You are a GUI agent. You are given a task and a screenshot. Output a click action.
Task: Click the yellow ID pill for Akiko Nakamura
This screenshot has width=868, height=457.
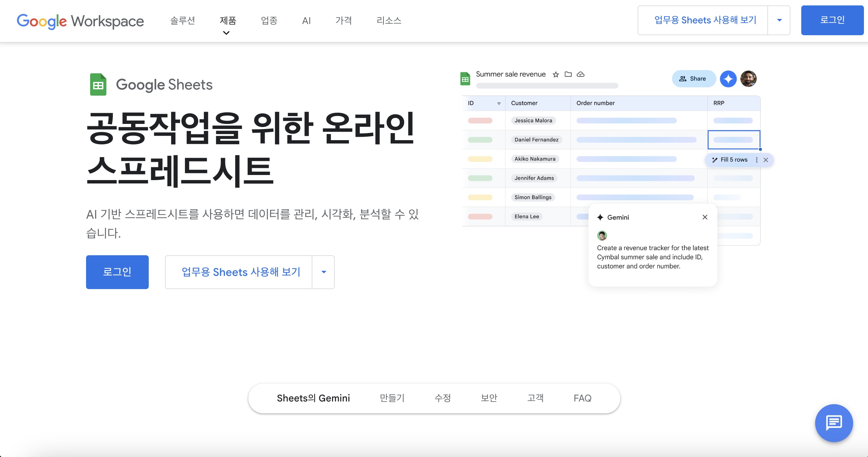[x=480, y=159]
